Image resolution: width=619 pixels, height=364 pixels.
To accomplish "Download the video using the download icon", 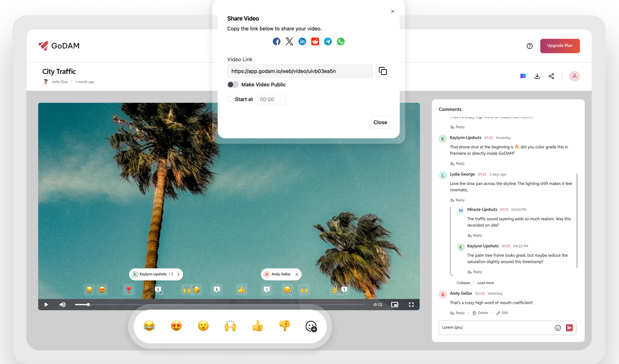I will [x=537, y=76].
